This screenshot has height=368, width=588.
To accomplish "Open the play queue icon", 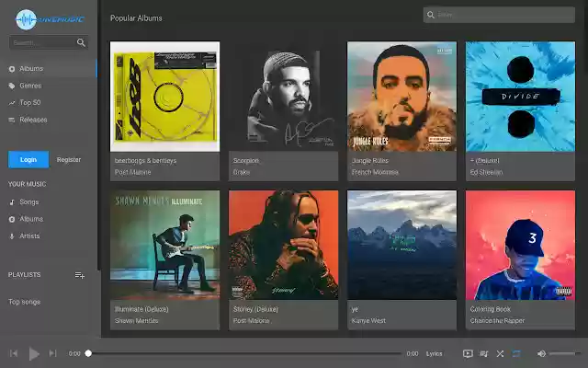I will (484, 353).
